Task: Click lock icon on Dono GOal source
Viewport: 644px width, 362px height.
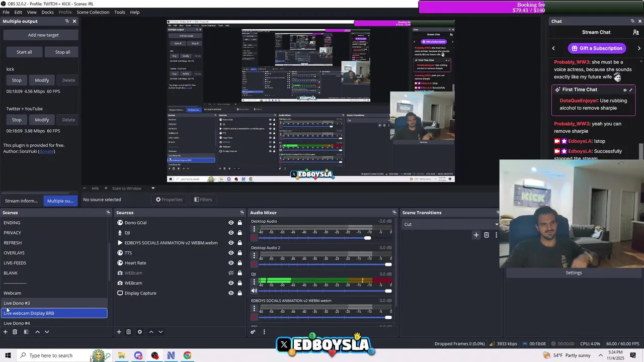Action: tap(240, 223)
